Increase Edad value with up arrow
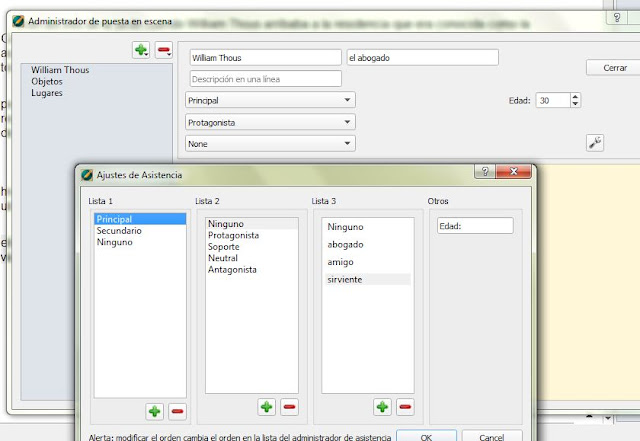This screenshot has height=441, width=640. click(x=575, y=97)
